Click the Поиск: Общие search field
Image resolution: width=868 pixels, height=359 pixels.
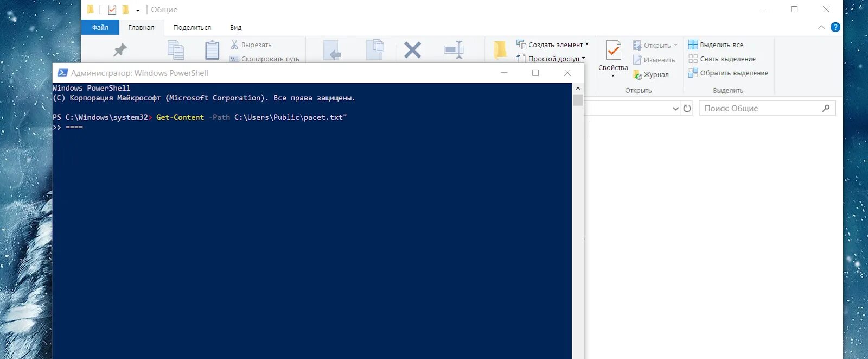(x=767, y=108)
